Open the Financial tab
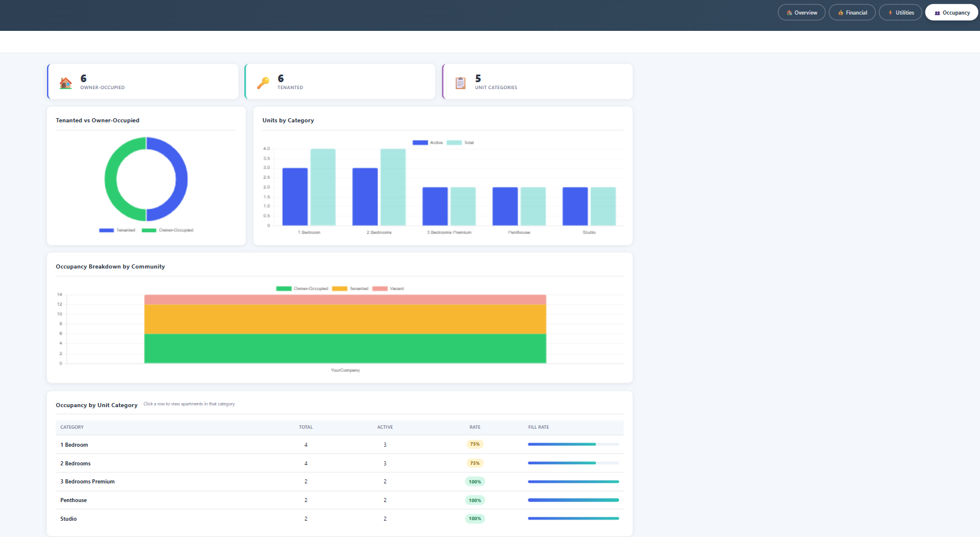The height and width of the screenshot is (537, 980). [852, 12]
